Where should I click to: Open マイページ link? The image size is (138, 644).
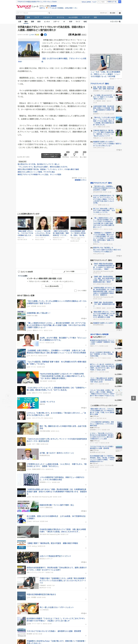click(x=103, y=13)
